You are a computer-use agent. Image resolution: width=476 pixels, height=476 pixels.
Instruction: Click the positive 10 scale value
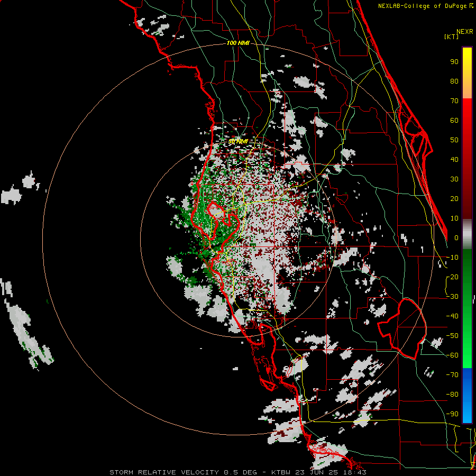454,218
